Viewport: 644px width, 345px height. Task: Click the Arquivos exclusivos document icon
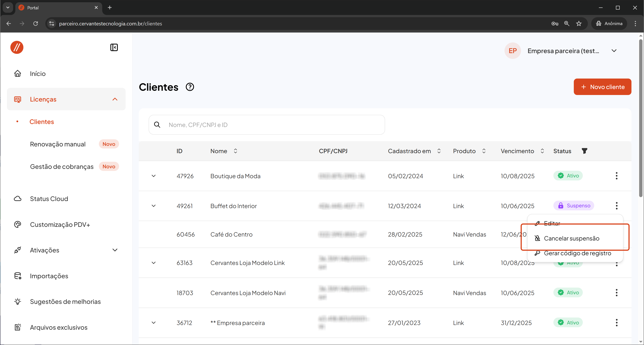(17, 327)
